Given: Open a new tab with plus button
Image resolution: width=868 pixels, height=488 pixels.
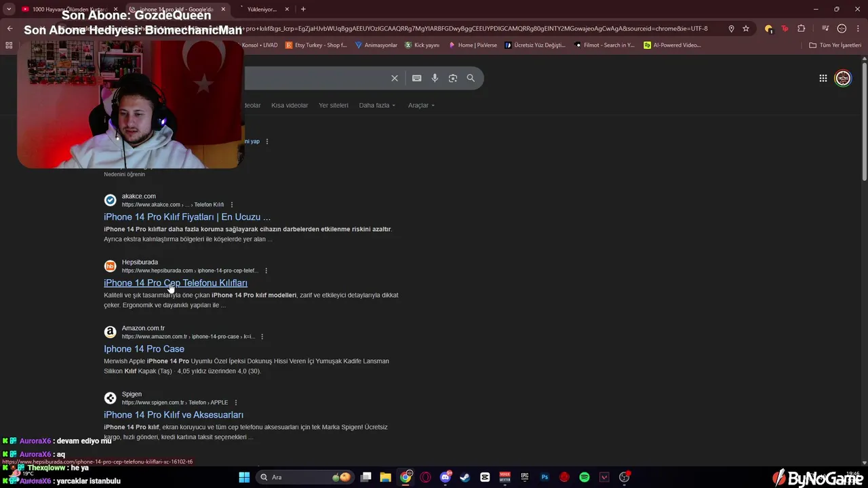Looking at the screenshot, I should pos(303,9).
